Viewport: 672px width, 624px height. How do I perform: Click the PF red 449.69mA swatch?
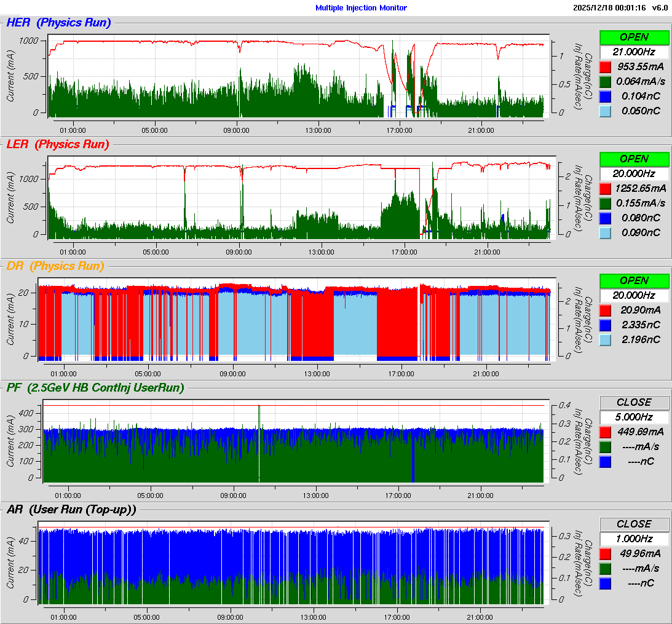pos(605,432)
